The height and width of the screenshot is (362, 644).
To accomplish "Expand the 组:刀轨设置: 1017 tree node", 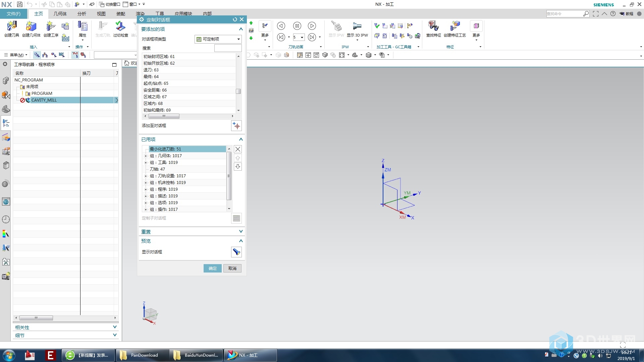I will tap(146, 176).
